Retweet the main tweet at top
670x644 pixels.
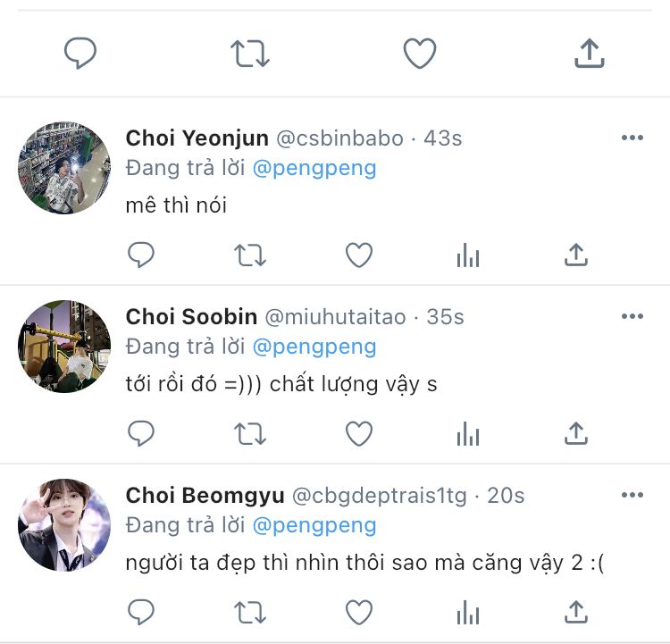coord(249,54)
